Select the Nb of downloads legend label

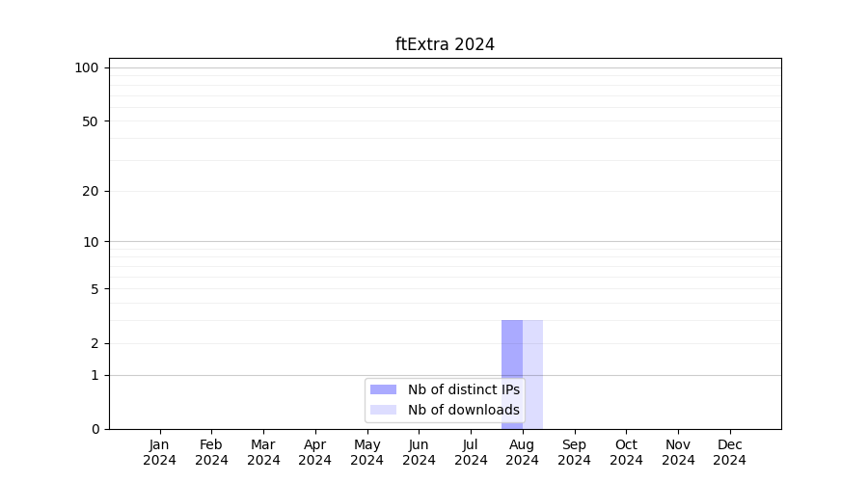click(x=463, y=410)
